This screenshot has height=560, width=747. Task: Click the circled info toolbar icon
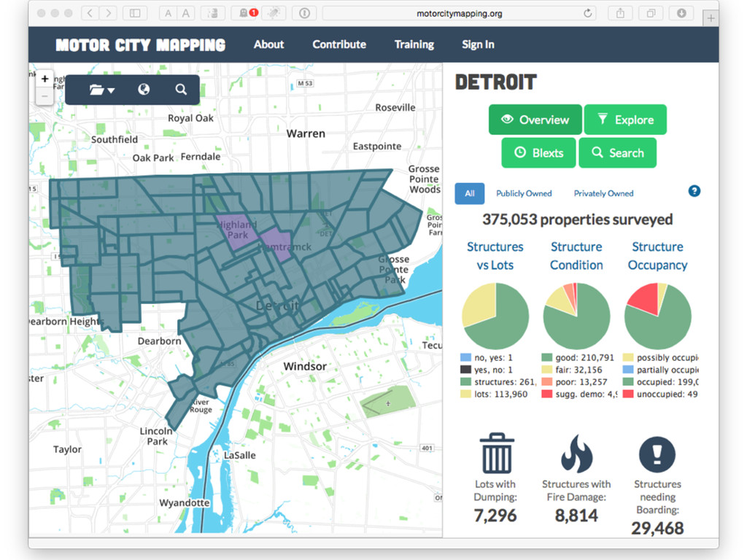click(304, 13)
